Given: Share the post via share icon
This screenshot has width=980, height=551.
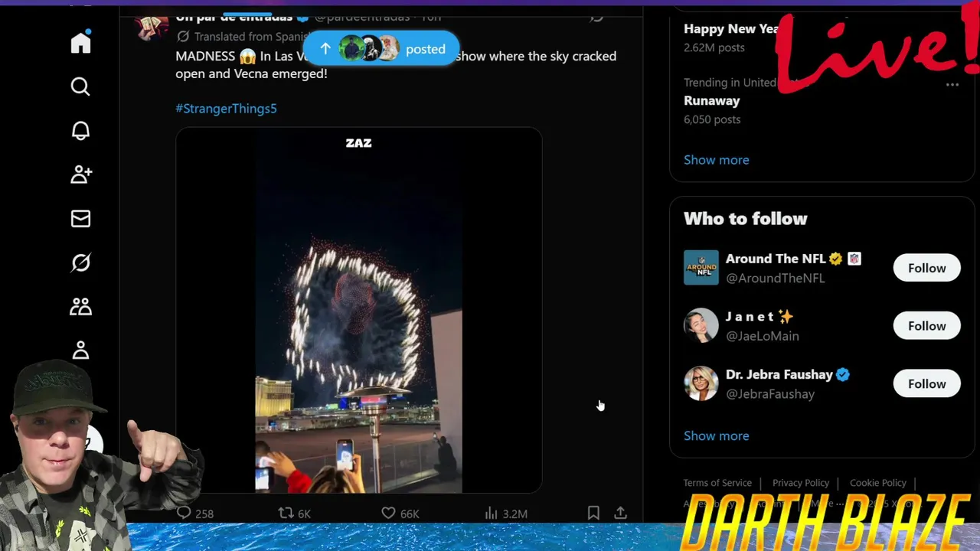Looking at the screenshot, I should click(x=621, y=513).
